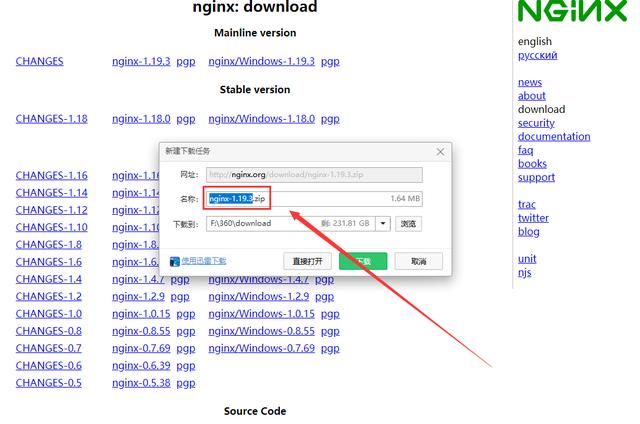Click the NGINX logo
The image size is (640, 424).
(572, 11)
